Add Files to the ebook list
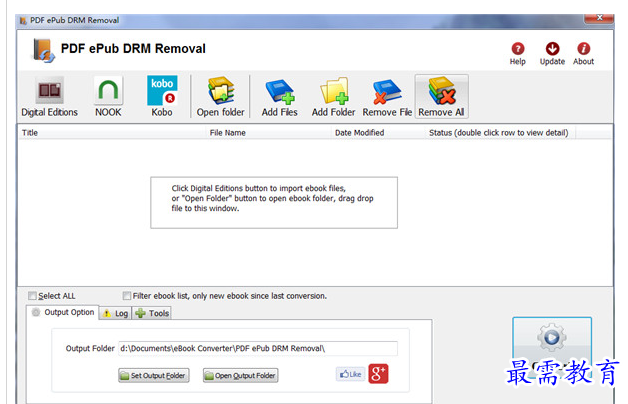Screen dimensions: 628x404 point(280,96)
